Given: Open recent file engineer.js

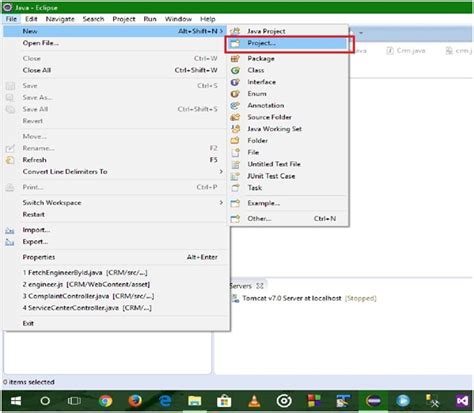Looking at the screenshot, I should coord(115,284).
